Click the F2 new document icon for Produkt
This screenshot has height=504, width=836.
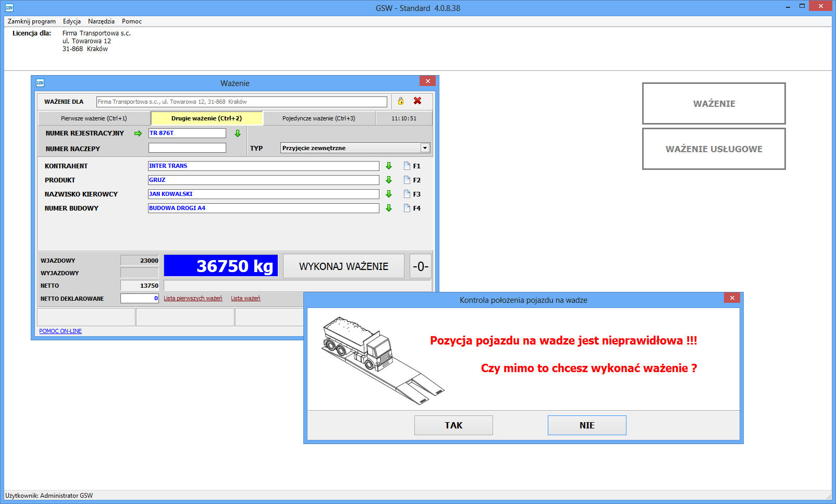point(407,180)
